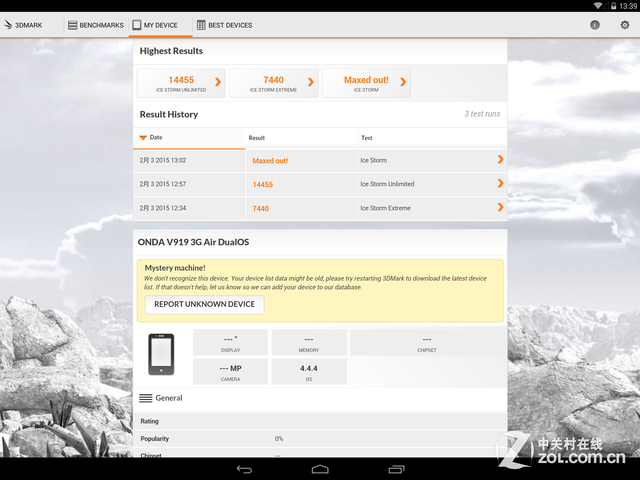The image size is (640, 480).
Task: Click the Wi-Fi status icon
Action: tap(598, 6)
